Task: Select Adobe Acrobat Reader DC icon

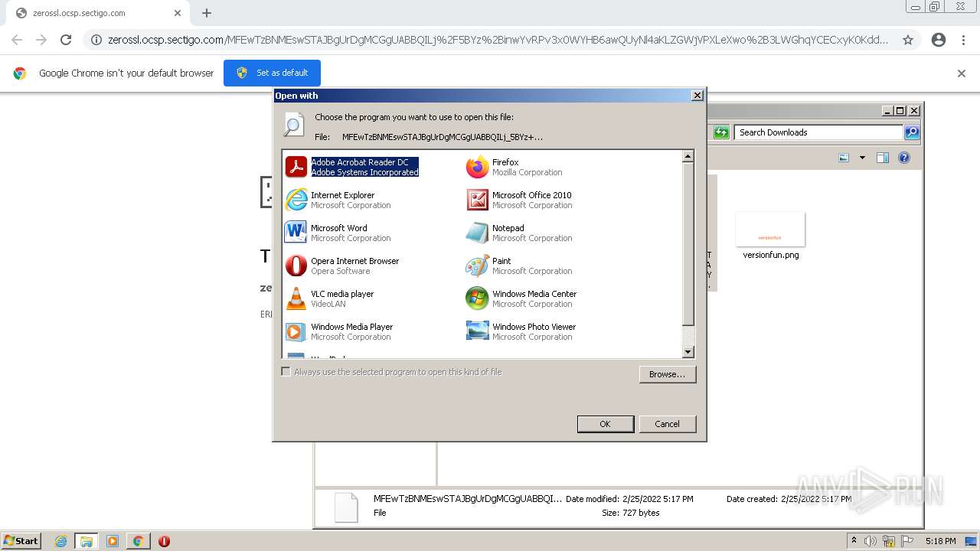Action: click(x=296, y=167)
